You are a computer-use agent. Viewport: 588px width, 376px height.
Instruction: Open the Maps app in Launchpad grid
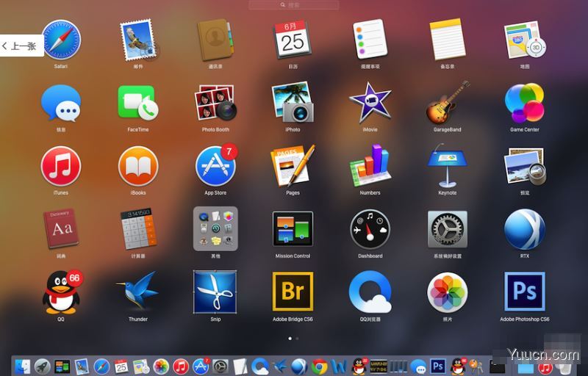coord(525,40)
